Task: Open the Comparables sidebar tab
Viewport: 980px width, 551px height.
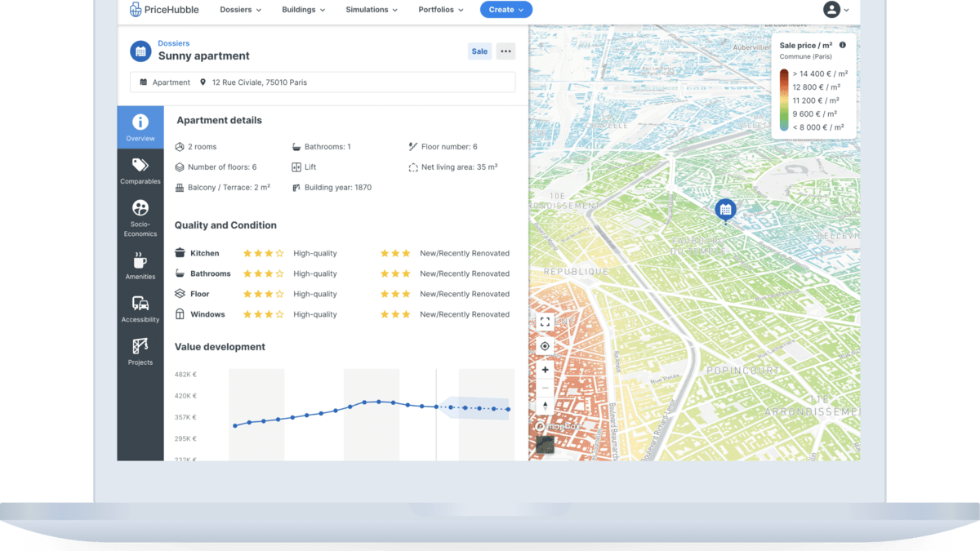Action: click(x=140, y=171)
